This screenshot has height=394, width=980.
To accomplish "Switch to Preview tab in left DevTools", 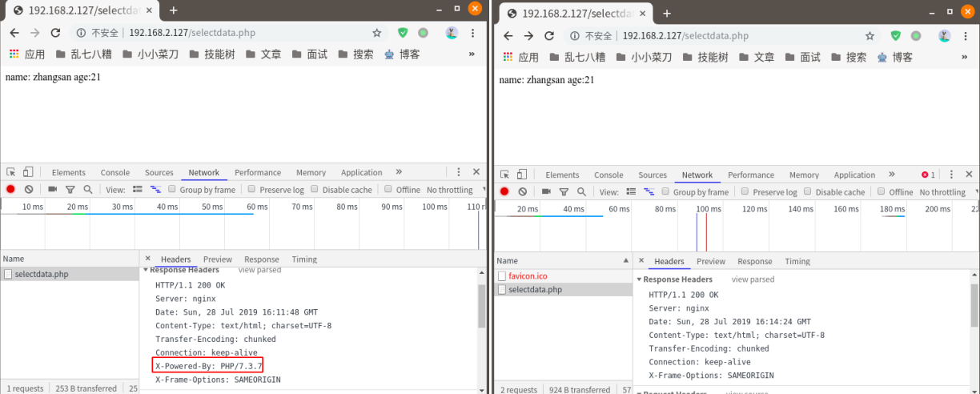I will (218, 259).
